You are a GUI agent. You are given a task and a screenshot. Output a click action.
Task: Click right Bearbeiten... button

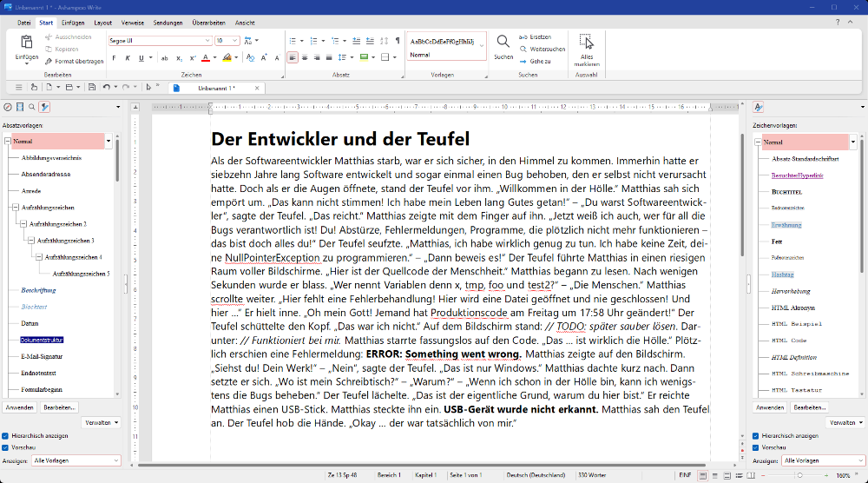[809, 407]
